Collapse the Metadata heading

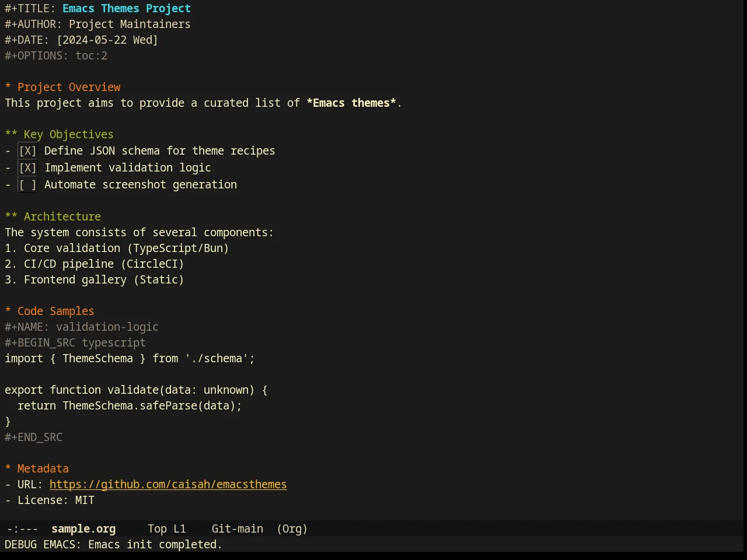(x=37, y=468)
